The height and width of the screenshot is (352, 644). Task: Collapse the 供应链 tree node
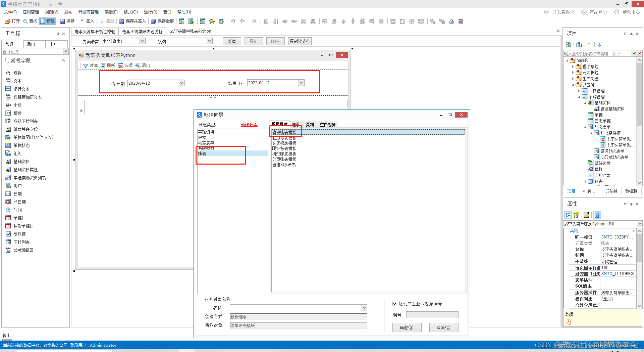tap(573, 85)
